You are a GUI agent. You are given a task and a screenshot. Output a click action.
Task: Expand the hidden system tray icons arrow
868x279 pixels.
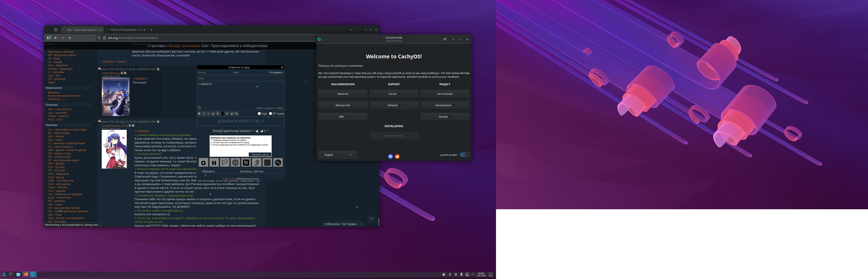[473, 274]
